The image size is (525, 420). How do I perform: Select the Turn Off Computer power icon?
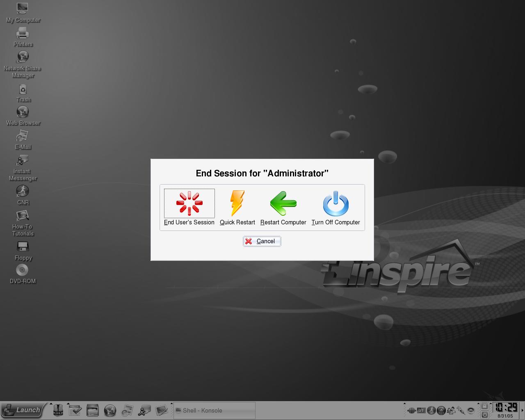[336, 203]
